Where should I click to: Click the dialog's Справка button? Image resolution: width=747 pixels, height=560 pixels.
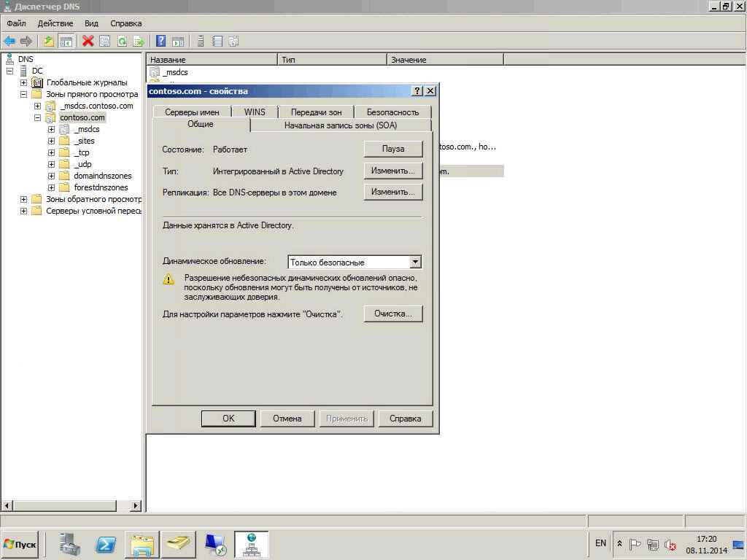point(406,419)
